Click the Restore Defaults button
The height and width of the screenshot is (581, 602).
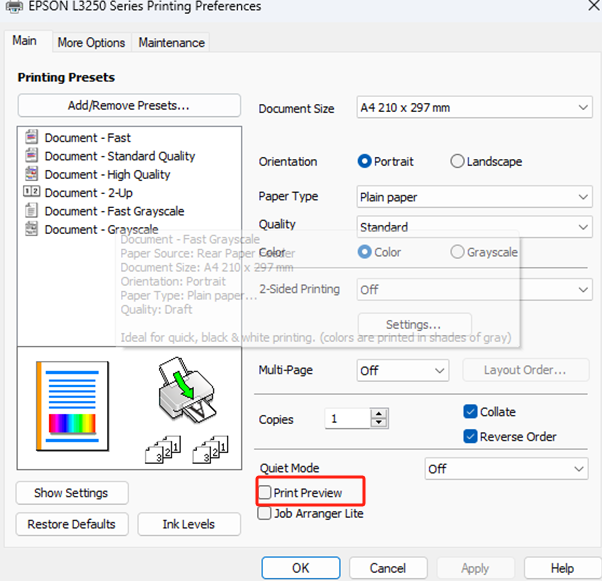coord(72,524)
